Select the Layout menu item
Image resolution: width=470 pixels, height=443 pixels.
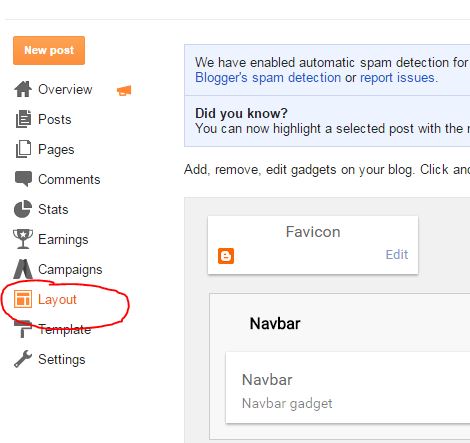tap(57, 300)
